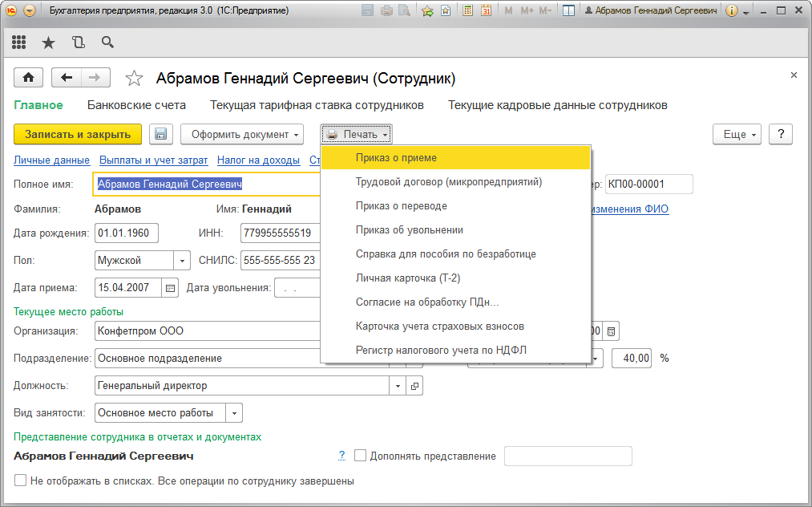Open the Должность position record
Image resolution: width=812 pixels, height=507 pixels.
(x=414, y=386)
